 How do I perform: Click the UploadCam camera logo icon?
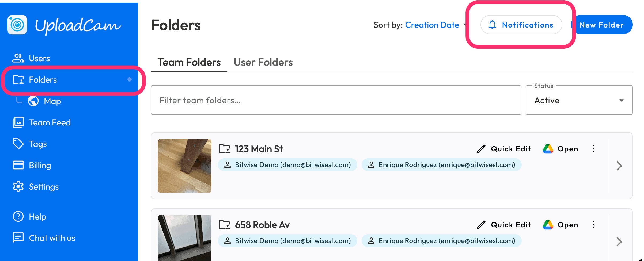pyautogui.click(x=17, y=25)
